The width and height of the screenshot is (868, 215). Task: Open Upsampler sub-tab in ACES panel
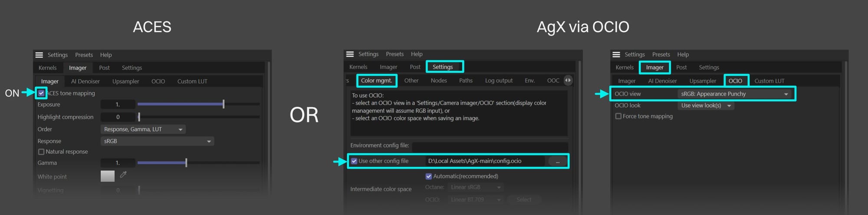[x=126, y=81]
